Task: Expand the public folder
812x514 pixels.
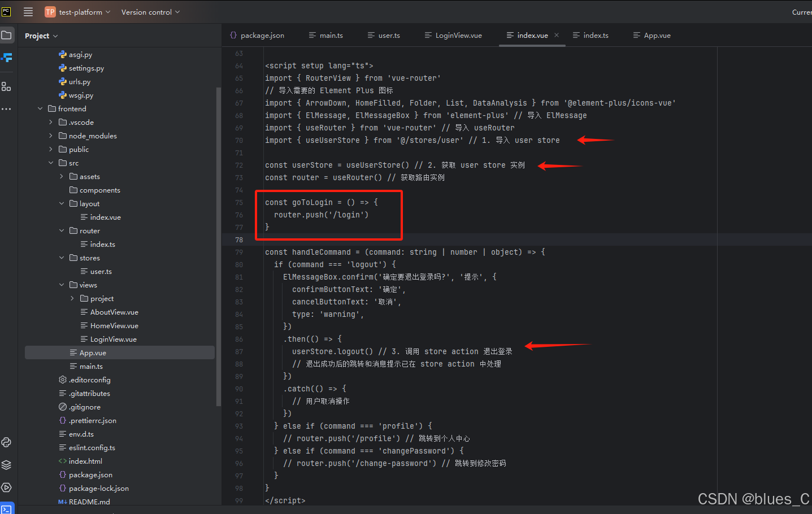Action: [51, 149]
